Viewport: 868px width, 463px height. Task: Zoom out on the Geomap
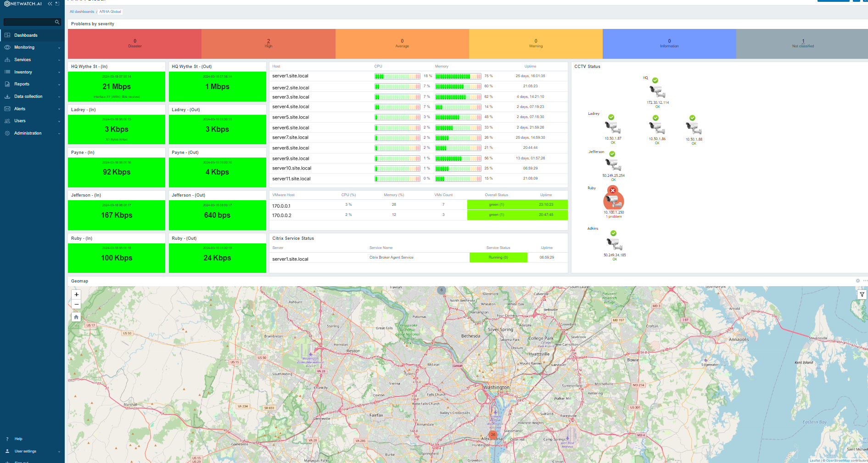[76, 304]
